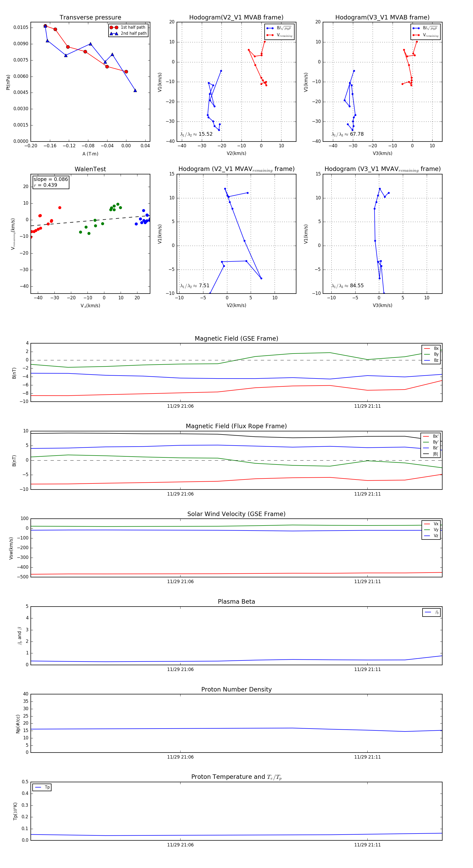Viewport: 473px width, 868px height.
Task: Select the "slope = 0.086" annotation
Action: [x=51, y=179]
